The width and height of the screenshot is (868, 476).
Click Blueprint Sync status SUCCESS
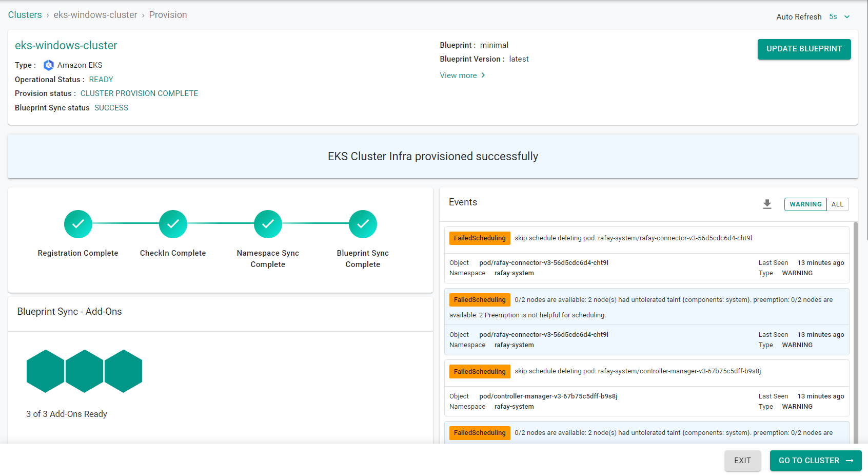pos(111,108)
